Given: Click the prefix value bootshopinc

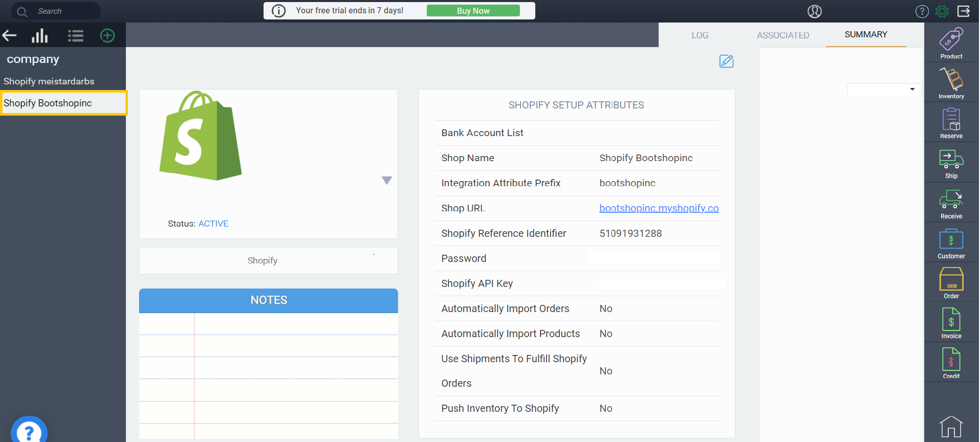Looking at the screenshot, I should click(627, 183).
